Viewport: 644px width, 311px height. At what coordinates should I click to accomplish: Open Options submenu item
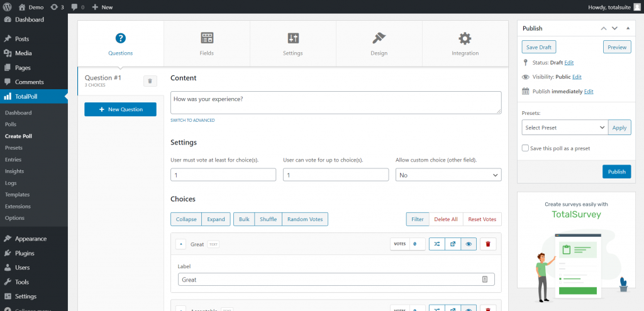point(14,218)
